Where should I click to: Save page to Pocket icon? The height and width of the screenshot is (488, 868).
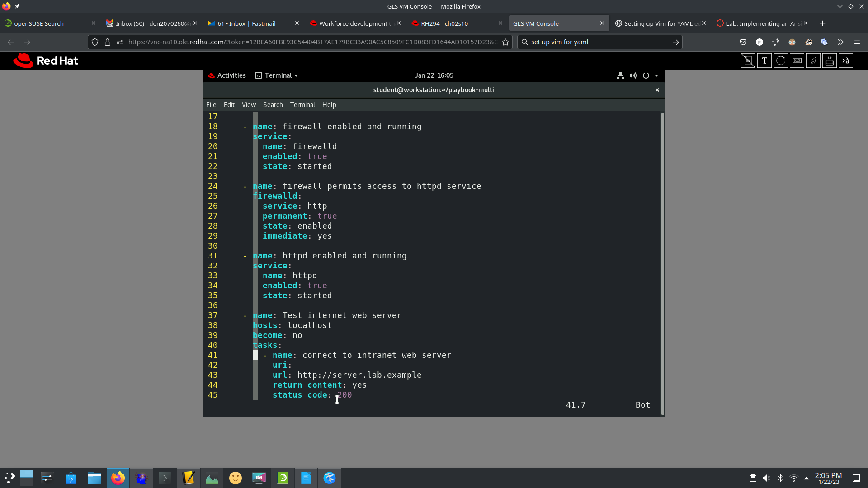pos(743,42)
